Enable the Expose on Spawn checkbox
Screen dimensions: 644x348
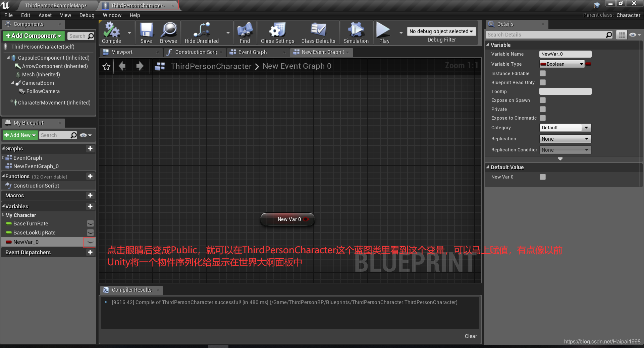point(543,100)
